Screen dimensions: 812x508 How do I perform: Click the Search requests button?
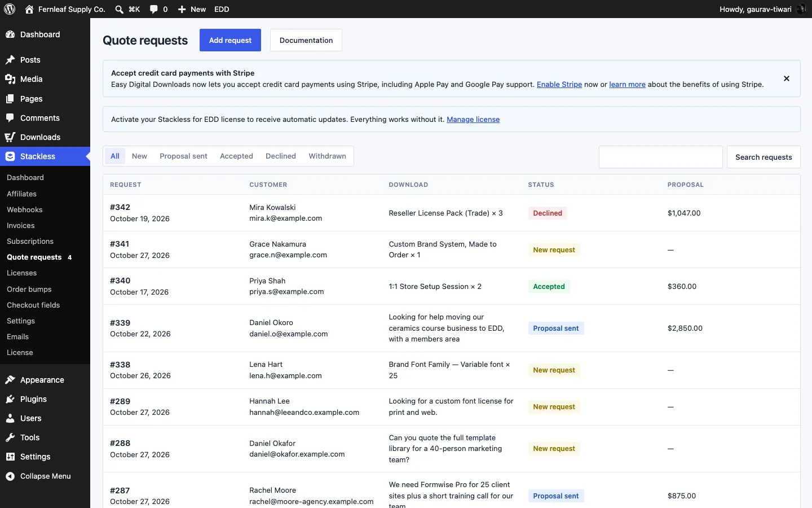764,157
